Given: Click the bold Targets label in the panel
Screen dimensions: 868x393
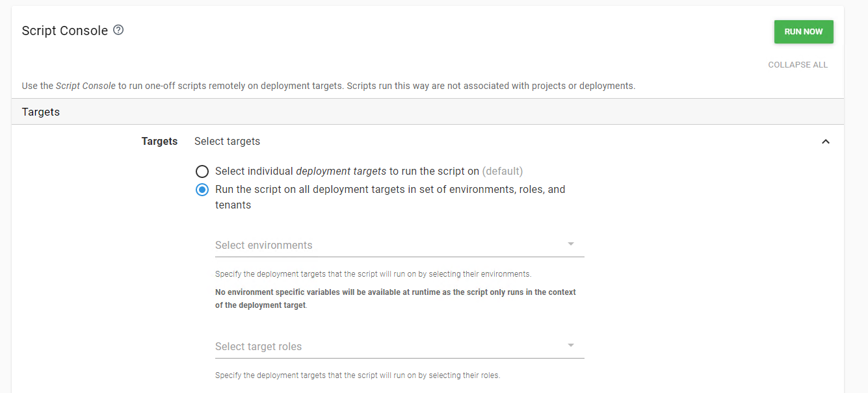Looking at the screenshot, I should (x=159, y=141).
